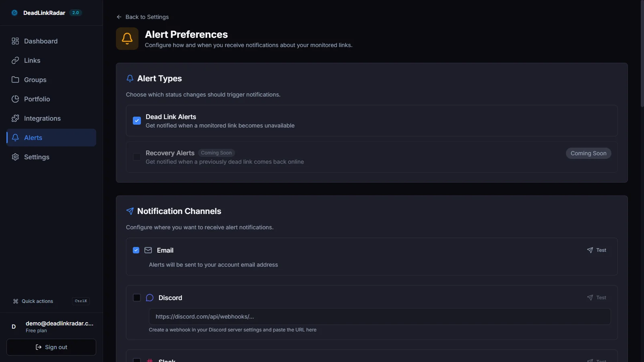Image resolution: width=644 pixels, height=362 pixels.
Task: Send a Test email notification
Action: [x=597, y=250]
